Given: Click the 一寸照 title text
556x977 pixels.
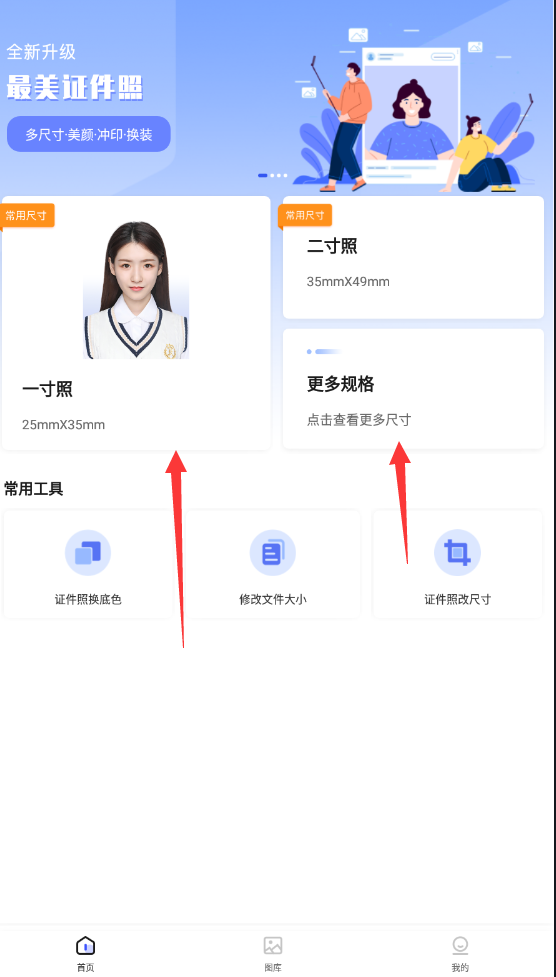Looking at the screenshot, I should [x=47, y=389].
